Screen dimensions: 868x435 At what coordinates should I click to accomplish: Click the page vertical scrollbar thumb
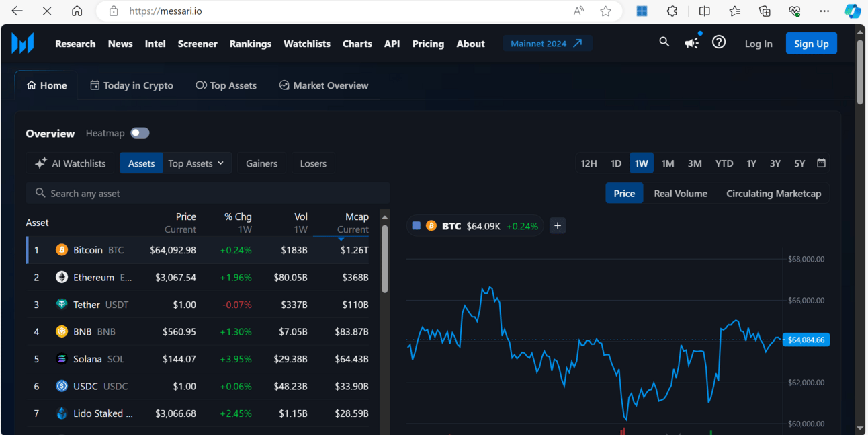point(860,73)
